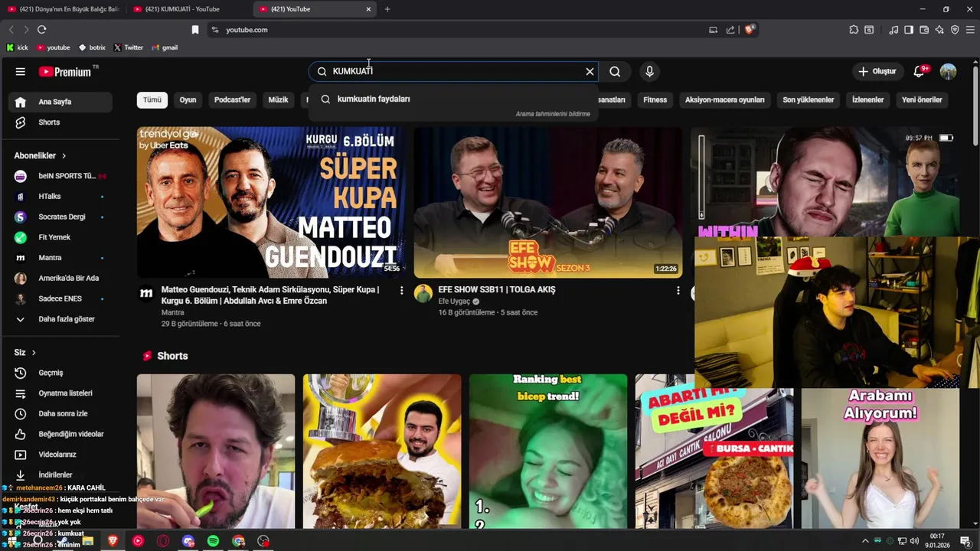Screen dimensions: 980x551
Task: Select the Yeni öneriler chip
Action: pyautogui.click(x=922, y=99)
